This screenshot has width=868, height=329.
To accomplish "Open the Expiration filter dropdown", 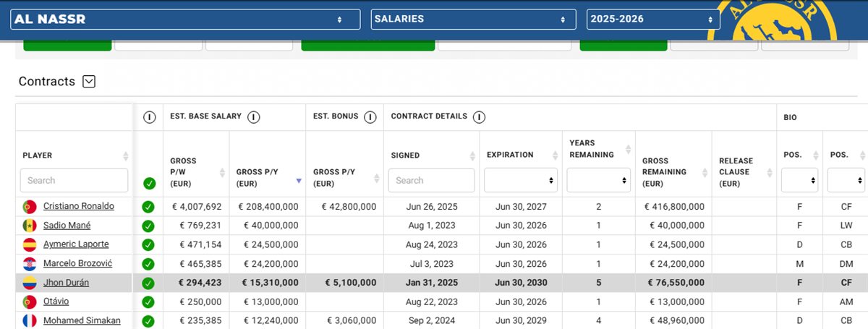I will pos(520,180).
